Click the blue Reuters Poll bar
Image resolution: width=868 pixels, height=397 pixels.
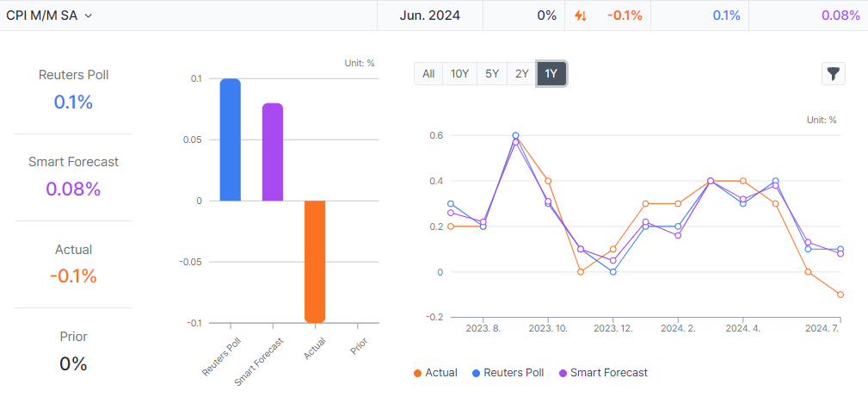coord(230,140)
